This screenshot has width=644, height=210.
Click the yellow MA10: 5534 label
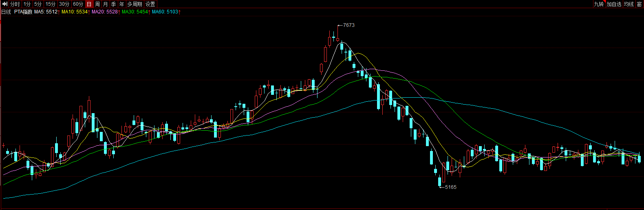(76, 12)
